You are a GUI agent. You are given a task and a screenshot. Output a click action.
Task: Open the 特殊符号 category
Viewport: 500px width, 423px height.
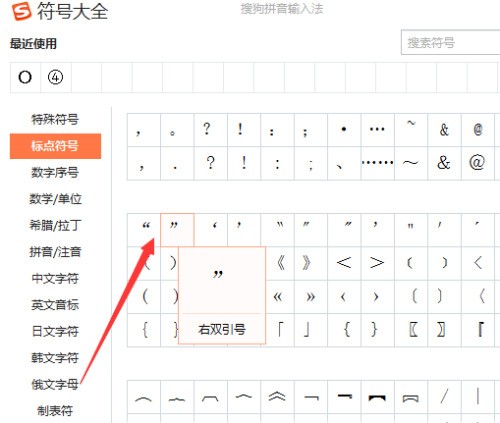pos(55,119)
